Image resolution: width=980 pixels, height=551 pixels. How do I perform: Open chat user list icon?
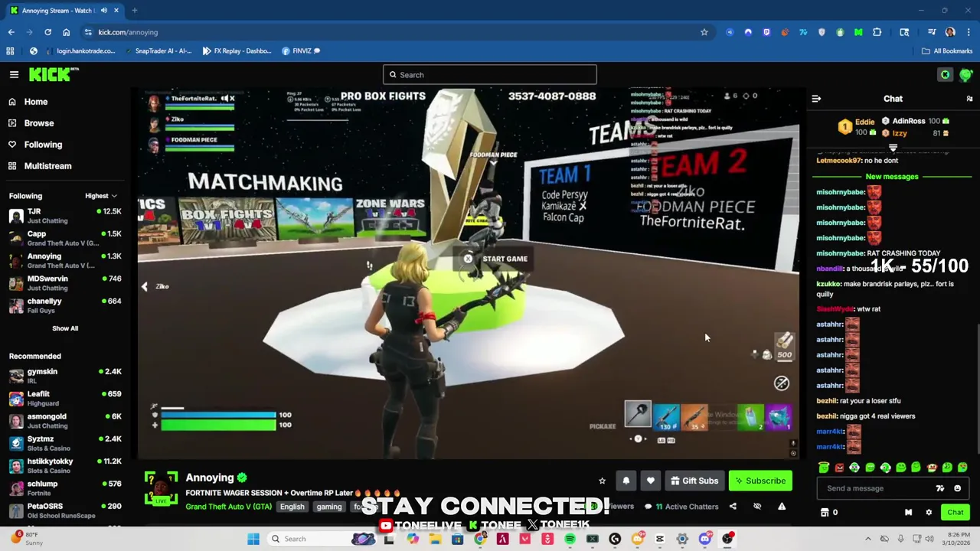(969, 99)
